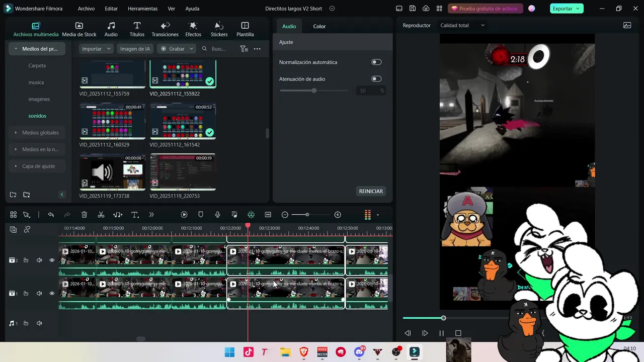Image resolution: width=644 pixels, height=362 pixels.
Task: Open the Stickers tab
Action: pyautogui.click(x=219, y=30)
